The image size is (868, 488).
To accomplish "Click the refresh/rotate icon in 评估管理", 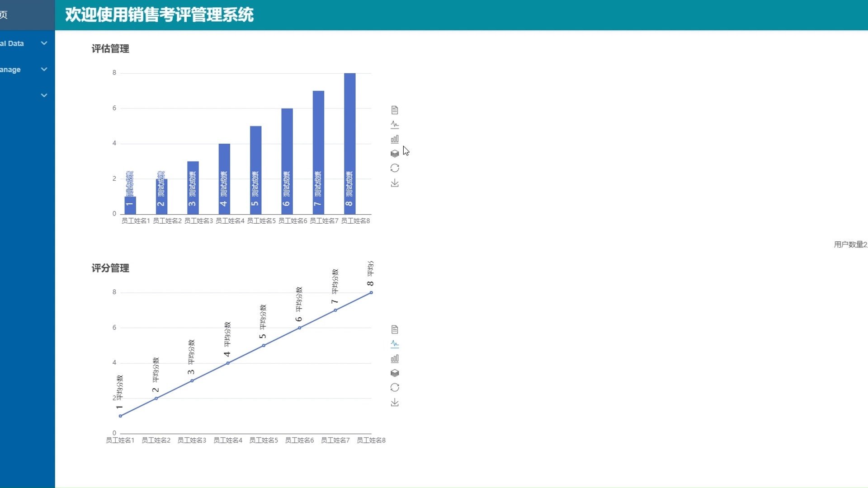I will pyautogui.click(x=394, y=168).
